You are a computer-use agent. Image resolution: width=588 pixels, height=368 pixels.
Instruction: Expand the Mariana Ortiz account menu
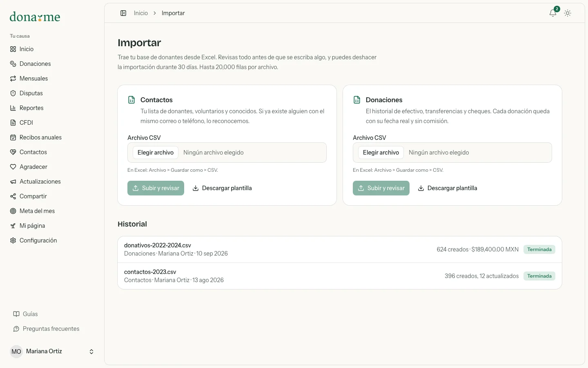[52, 352]
